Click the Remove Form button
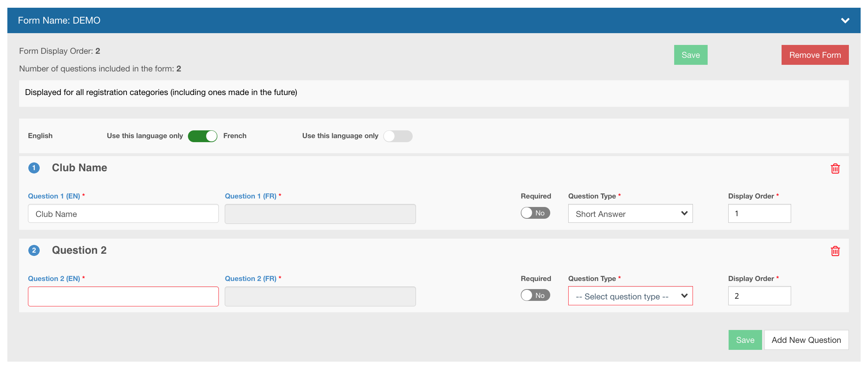This screenshot has width=868, height=369. [x=815, y=55]
